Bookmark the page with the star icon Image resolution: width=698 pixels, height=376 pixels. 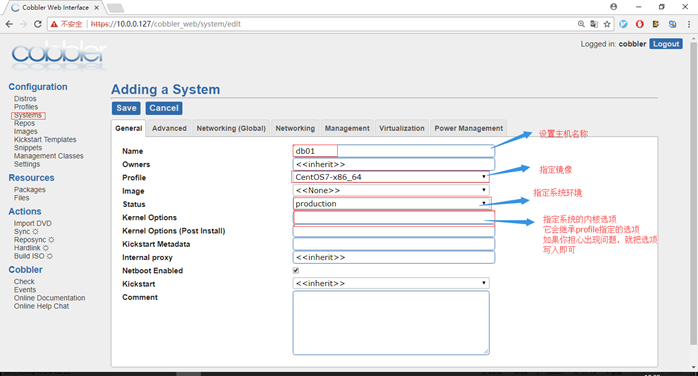click(x=607, y=24)
